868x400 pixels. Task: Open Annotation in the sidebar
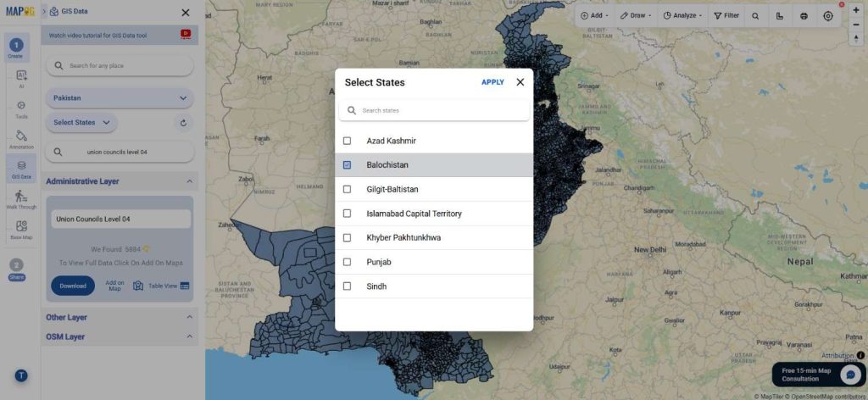(x=21, y=140)
